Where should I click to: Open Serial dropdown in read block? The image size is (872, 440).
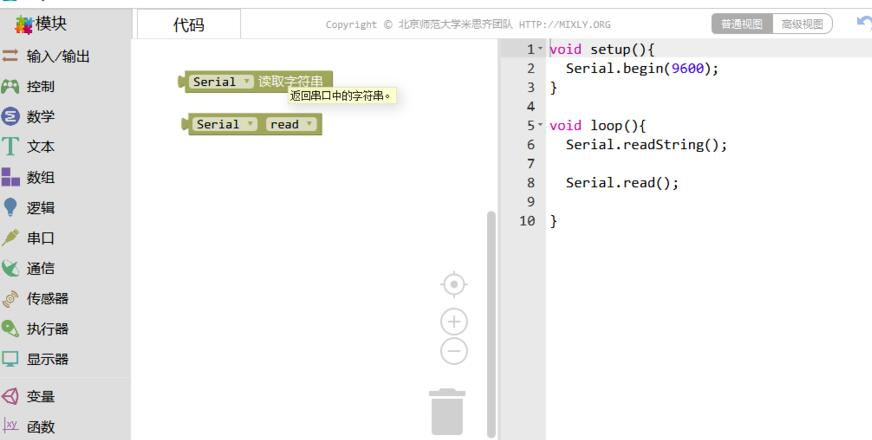[225, 125]
